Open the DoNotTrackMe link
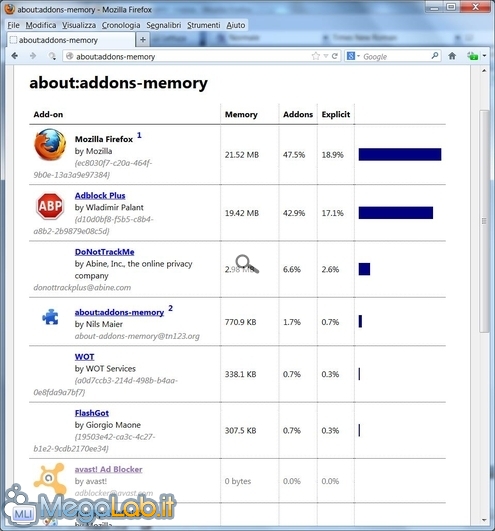Screen dimensions: 495x531 point(105,252)
